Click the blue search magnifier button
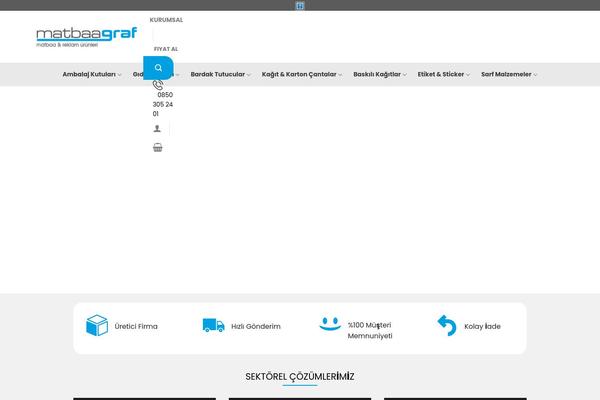Viewport: 600px width, 400px height. coord(158,68)
